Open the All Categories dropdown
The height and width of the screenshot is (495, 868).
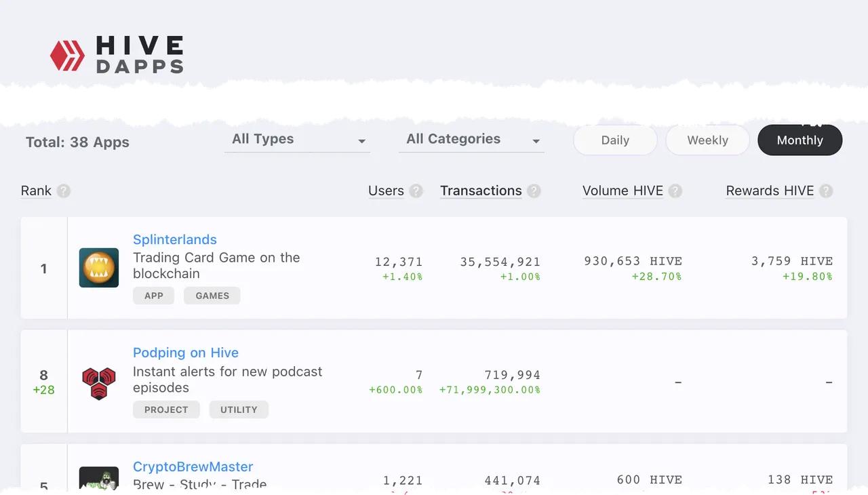(471, 140)
